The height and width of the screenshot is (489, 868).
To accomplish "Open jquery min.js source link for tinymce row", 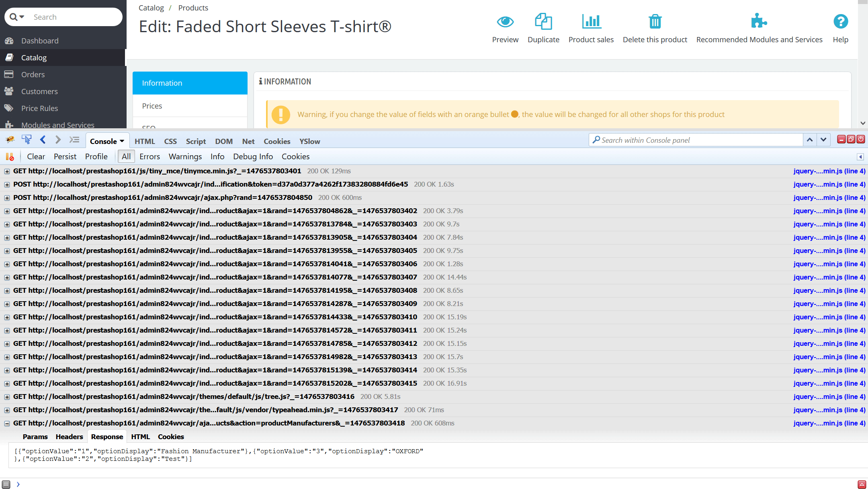I will [829, 171].
